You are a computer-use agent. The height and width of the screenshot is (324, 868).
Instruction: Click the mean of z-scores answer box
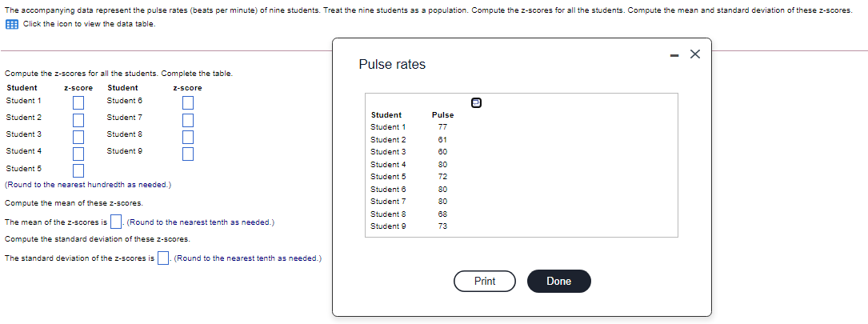tap(116, 222)
